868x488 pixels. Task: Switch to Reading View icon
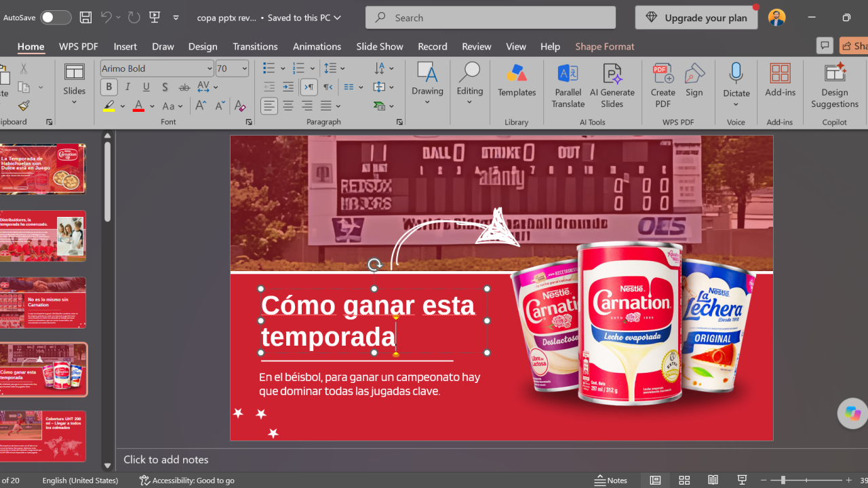713,480
